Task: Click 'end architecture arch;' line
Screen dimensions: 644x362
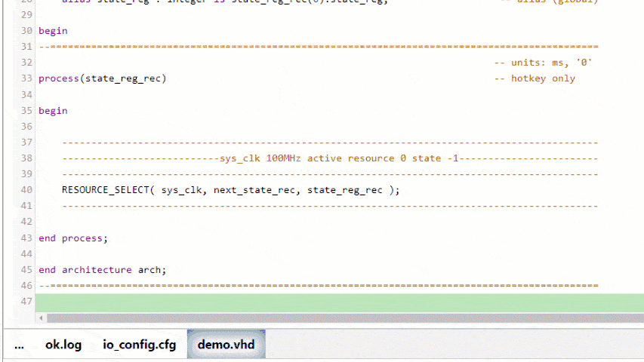Action: [102, 270]
